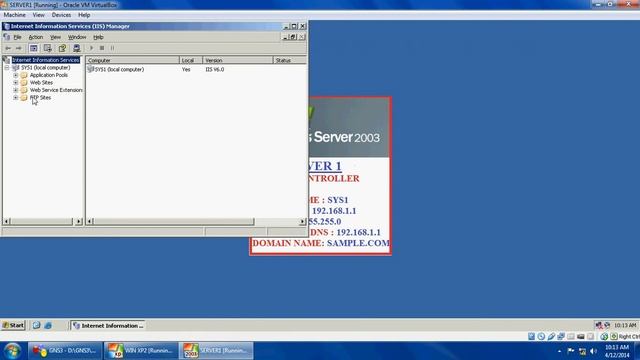Viewport: 640px width, 360px height.
Task: Click the host Action Center flag icon
Action: point(571,351)
